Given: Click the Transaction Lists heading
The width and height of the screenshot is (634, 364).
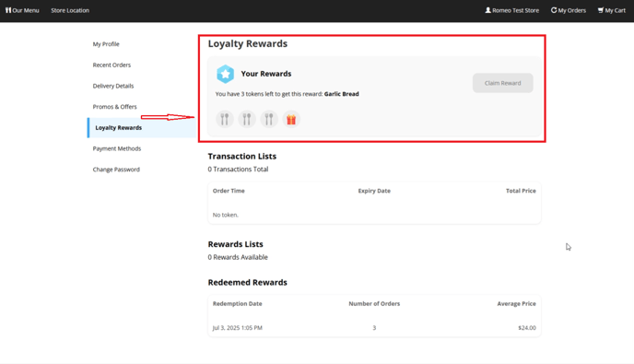Looking at the screenshot, I should pos(242,156).
